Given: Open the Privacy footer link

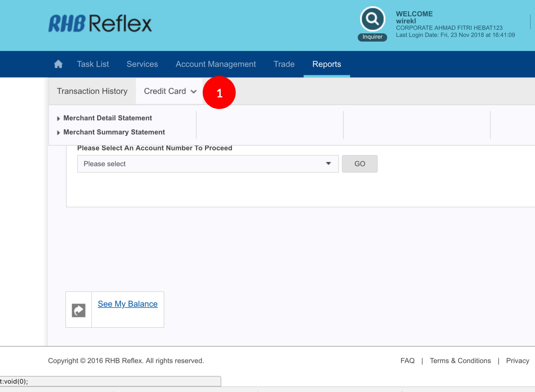Looking at the screenshot, I should pyautogui.click(x=517, y=361).
